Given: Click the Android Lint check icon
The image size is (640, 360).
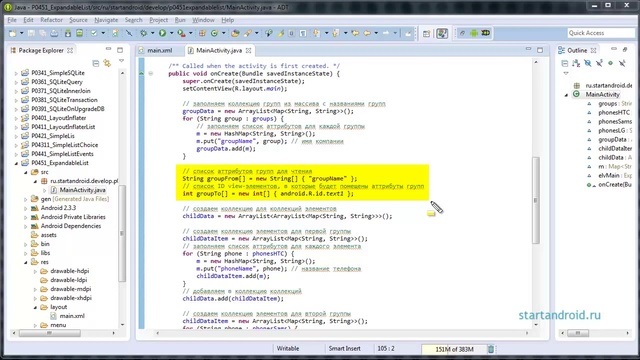Looking at the screenshot, I should click(94, 33).
